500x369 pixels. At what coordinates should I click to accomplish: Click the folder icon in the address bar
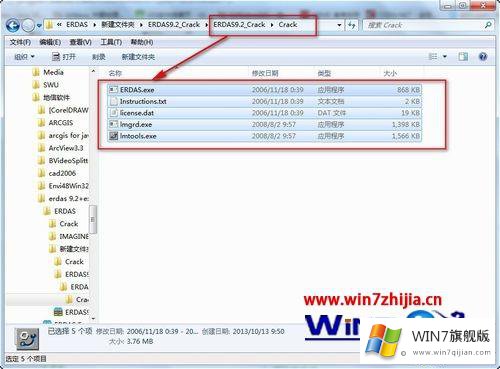pos(50,25)
